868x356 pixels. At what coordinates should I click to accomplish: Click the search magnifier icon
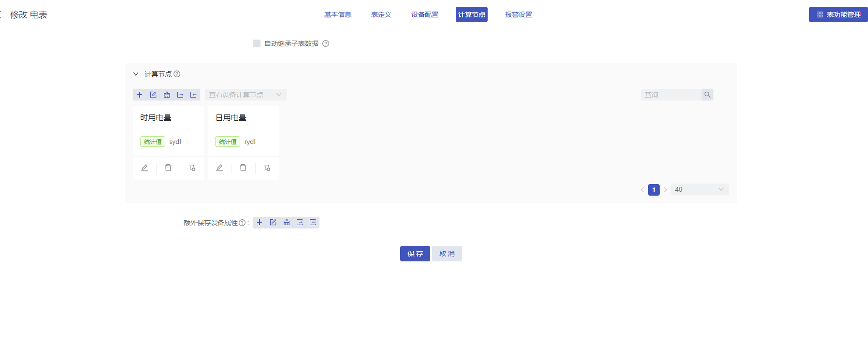coord(708,95)
